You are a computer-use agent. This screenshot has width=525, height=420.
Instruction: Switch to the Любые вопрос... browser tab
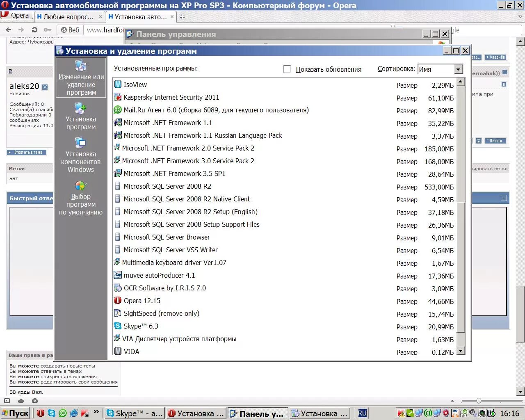(69, 17)
